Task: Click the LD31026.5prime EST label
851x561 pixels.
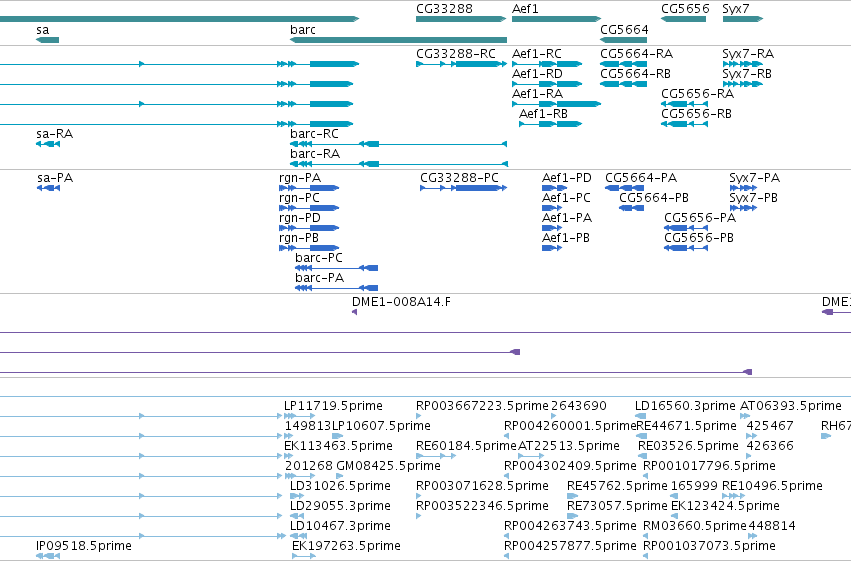Action: point(340,486)
